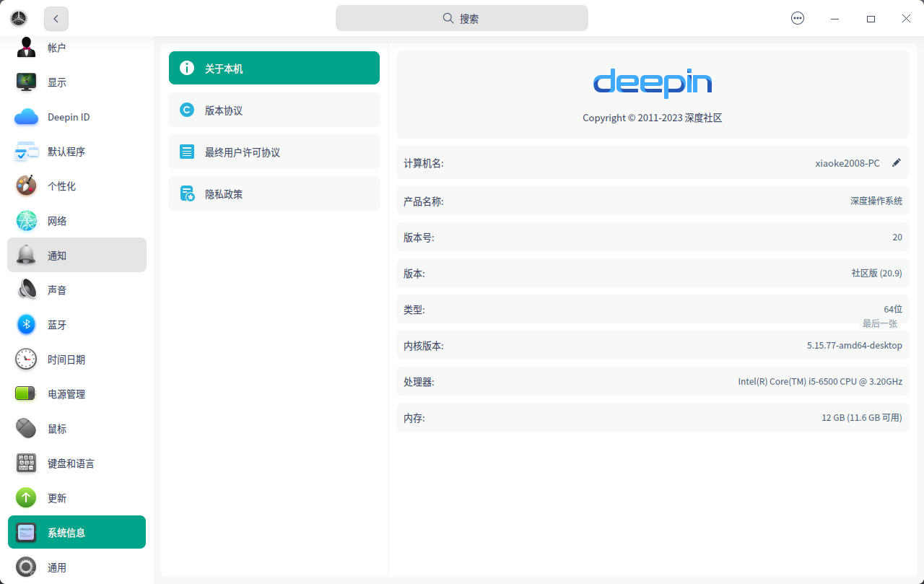The width and height of the screenshot is (924, 584).
Task: Click the Deepin ID cloud icon
Action: 26,116
